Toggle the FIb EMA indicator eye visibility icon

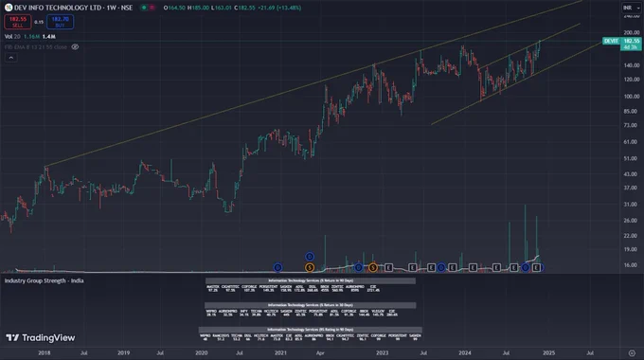point(75,46)
